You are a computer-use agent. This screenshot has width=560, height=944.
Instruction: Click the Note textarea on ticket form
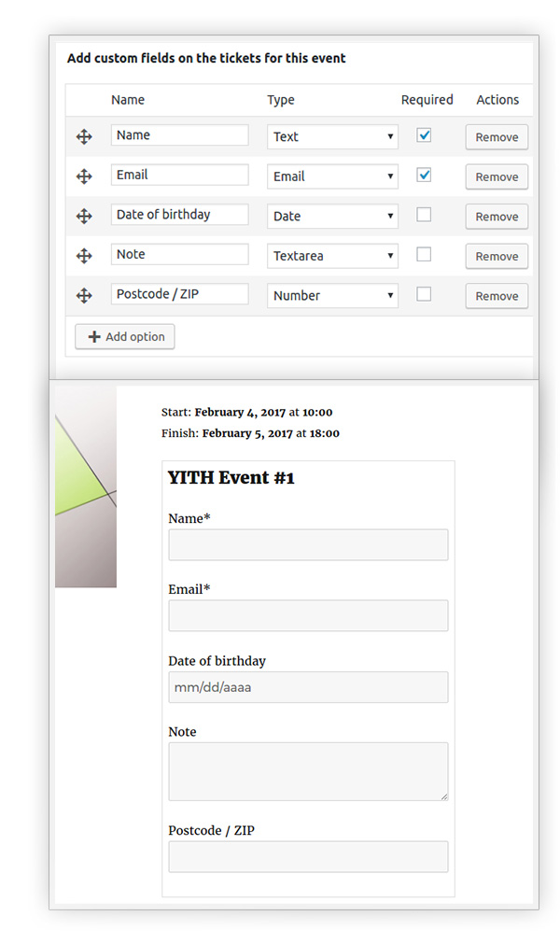click(308, 772)
